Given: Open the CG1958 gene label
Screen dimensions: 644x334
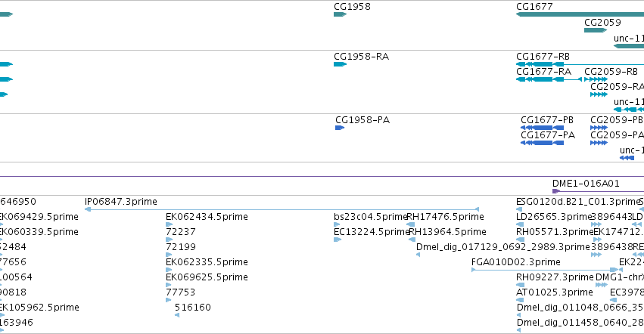Looking at the screenshot, I should 352,7.
